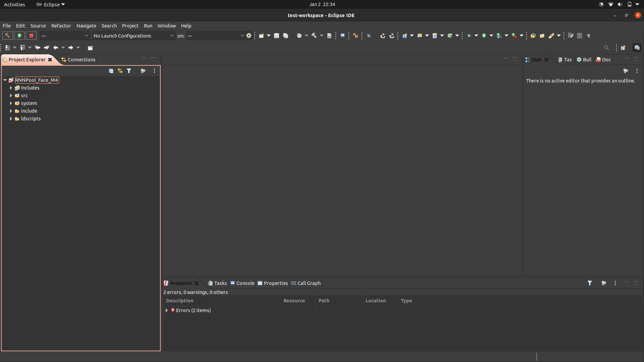
Task: Toggle the Skip All Breakpoints button
Action: point(369,36)
